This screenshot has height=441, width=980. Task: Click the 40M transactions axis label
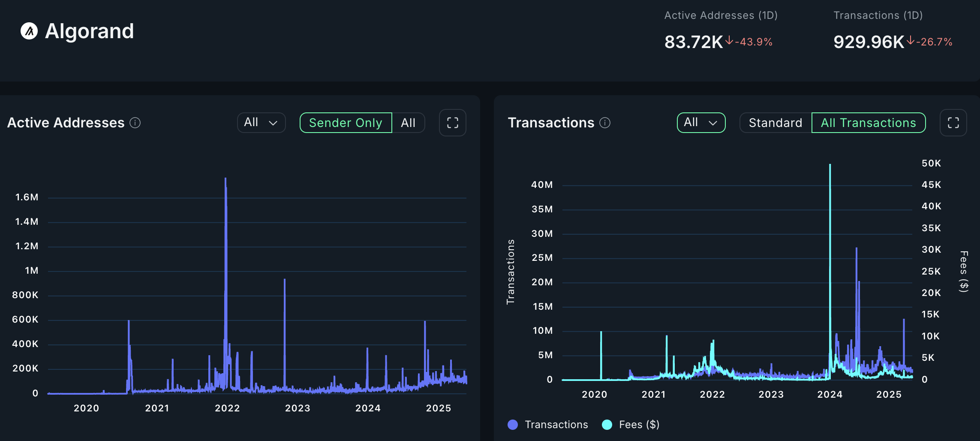tap(542, 185)
